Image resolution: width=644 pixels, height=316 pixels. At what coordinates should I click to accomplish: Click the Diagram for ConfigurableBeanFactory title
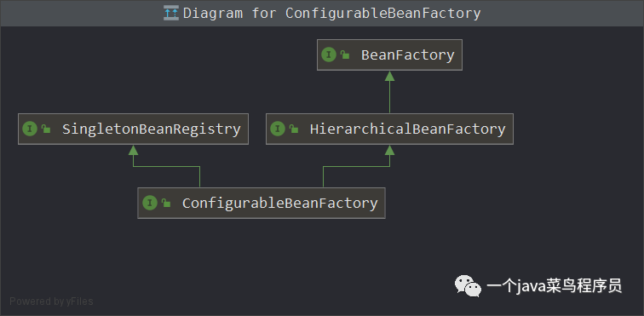[x=332, y=13]
